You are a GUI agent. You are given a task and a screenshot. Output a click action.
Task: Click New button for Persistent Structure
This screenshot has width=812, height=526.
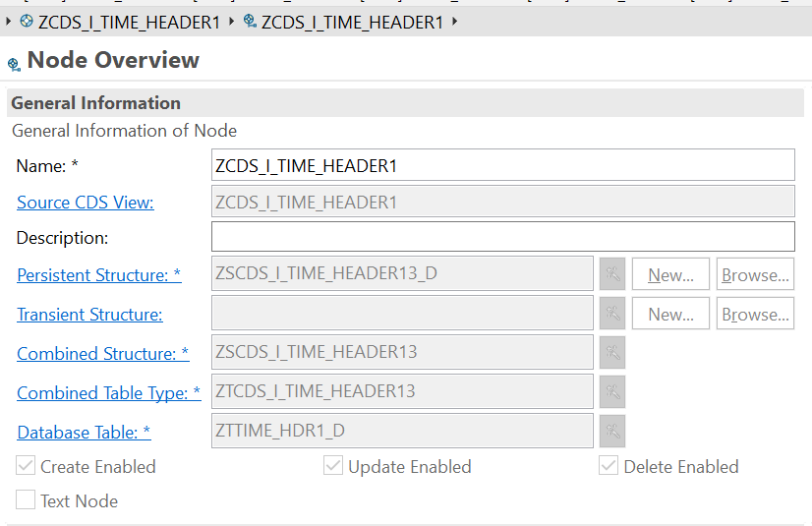point(670,274)
